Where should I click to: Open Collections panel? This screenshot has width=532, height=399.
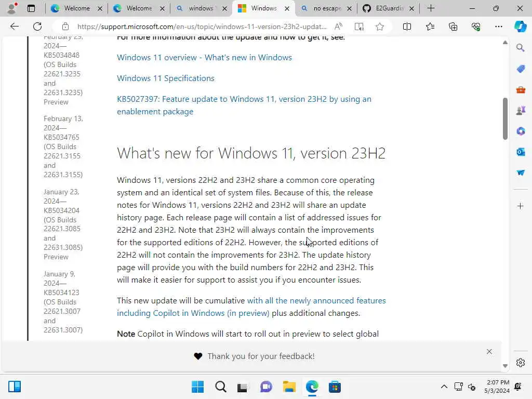coord(453,26)
